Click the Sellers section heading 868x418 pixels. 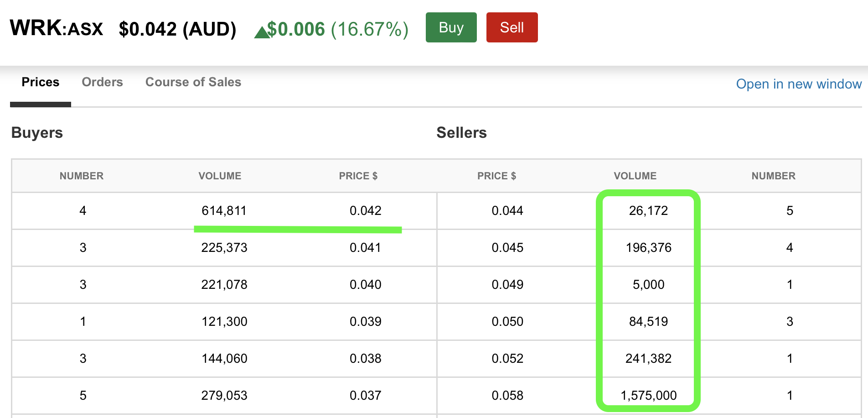click(461, 133)
